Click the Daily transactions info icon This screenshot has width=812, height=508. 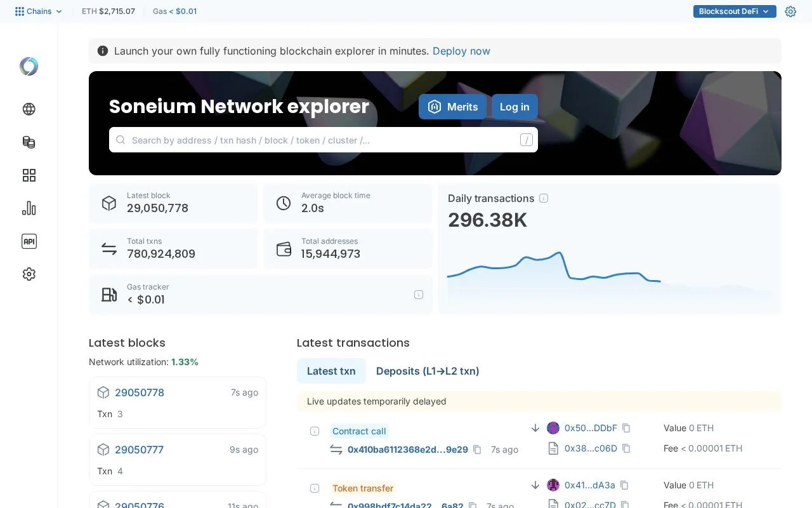pyautogui.click(x=544, y=198)
